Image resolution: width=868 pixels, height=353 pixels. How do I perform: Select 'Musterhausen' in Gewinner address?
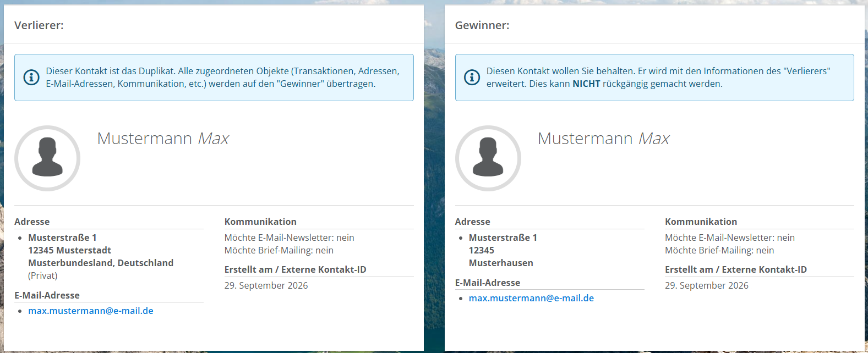click(x=501, y=263)
